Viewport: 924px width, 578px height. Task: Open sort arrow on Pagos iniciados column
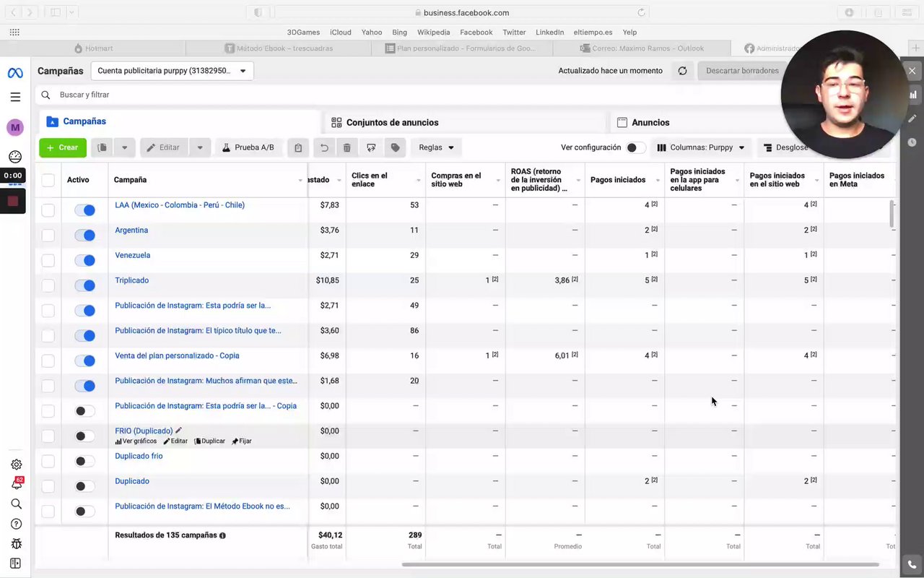click(658, 180)
